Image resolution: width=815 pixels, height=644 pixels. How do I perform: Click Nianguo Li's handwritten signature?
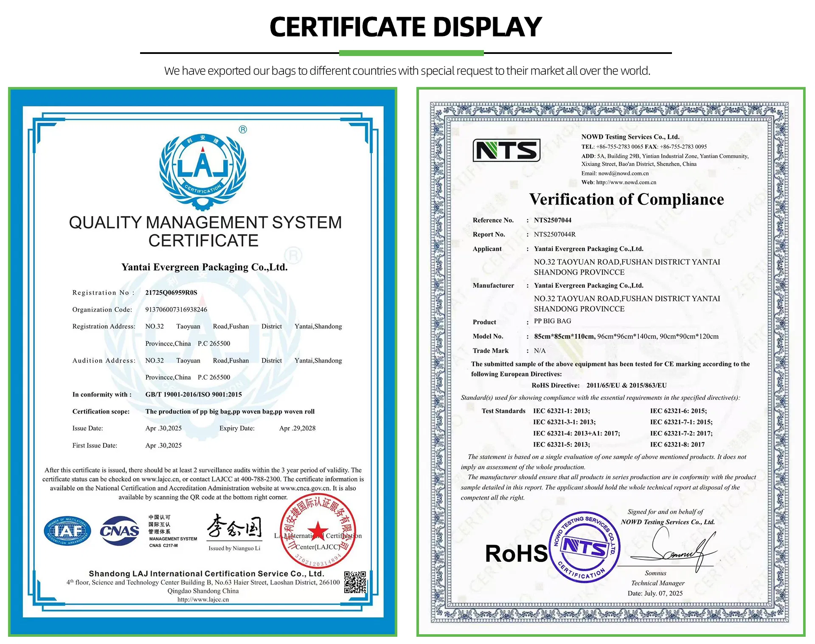pos(234,526)
